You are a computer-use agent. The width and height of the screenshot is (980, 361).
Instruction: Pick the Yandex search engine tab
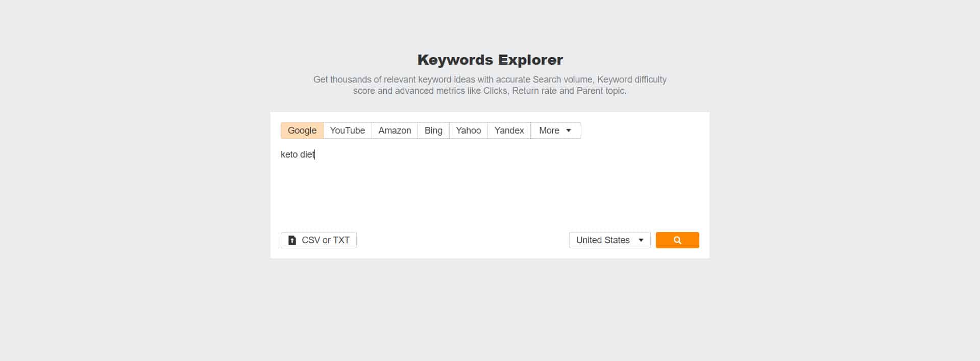pyautogui.click(x=509, y=131)
